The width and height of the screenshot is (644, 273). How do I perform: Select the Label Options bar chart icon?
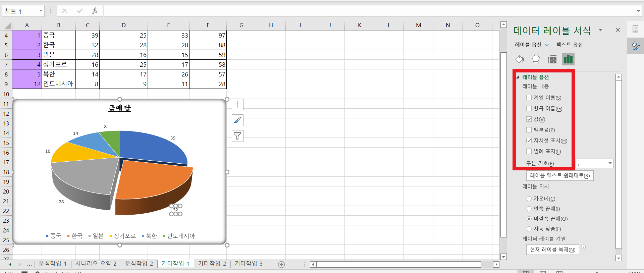pos(568,59)
